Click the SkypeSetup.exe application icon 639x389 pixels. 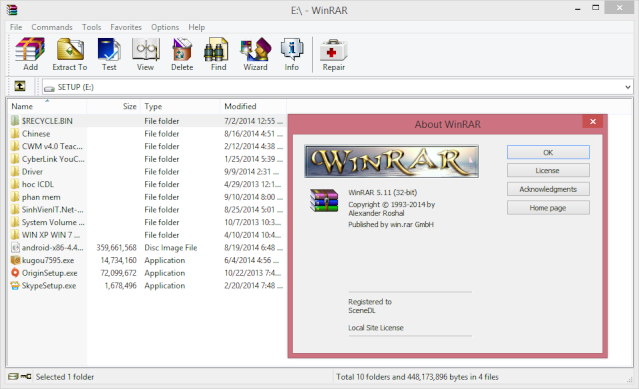click(15, 285)
